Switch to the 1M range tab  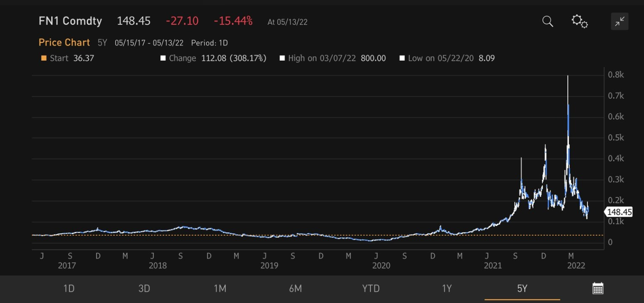tap(220, 288)
